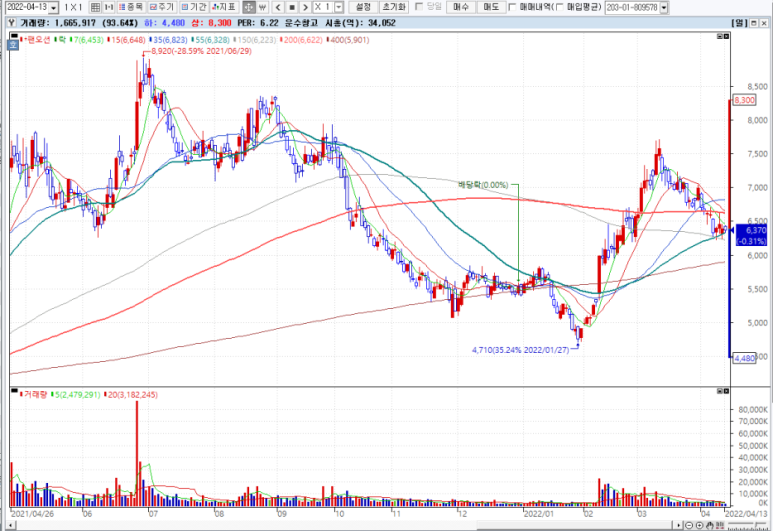773x531 pixels.
Task: Enable the 매매내역 checkbox
Action: tap(512, 7)
